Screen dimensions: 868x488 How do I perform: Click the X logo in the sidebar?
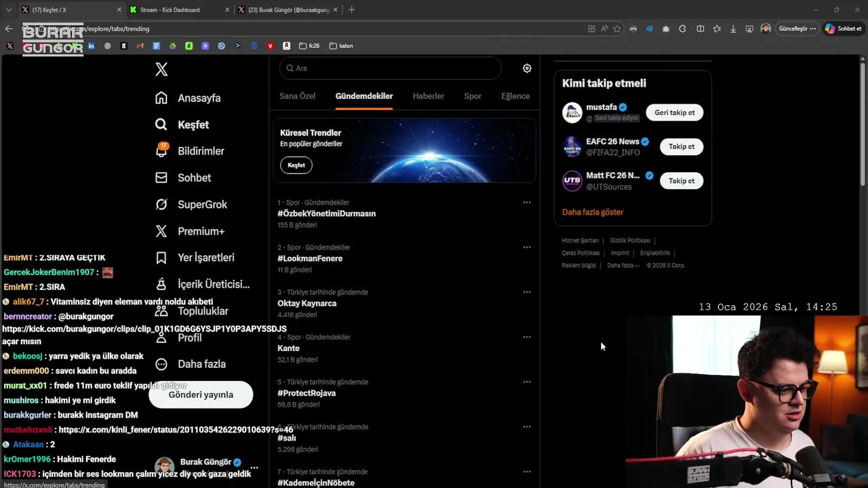pyautogui.click(x=161, y=69)
